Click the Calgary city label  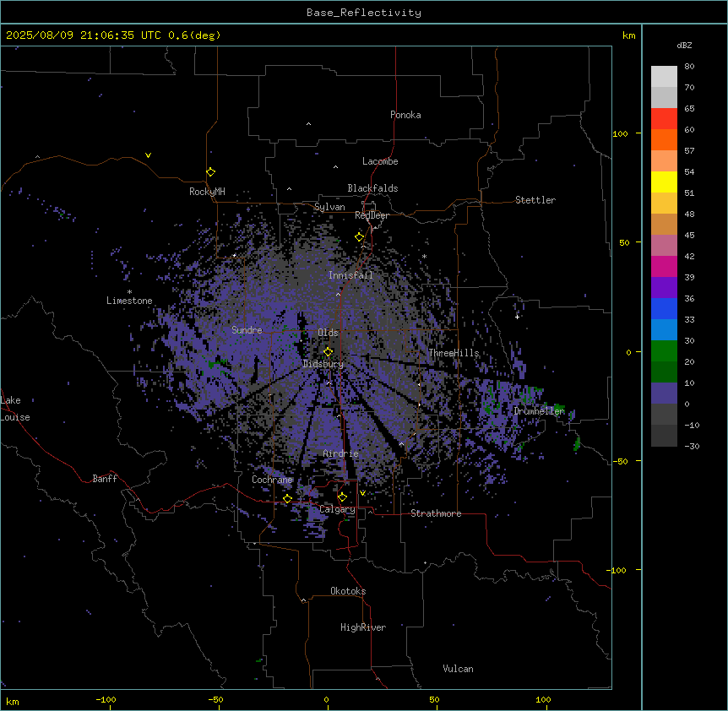[x=338, y=509]
